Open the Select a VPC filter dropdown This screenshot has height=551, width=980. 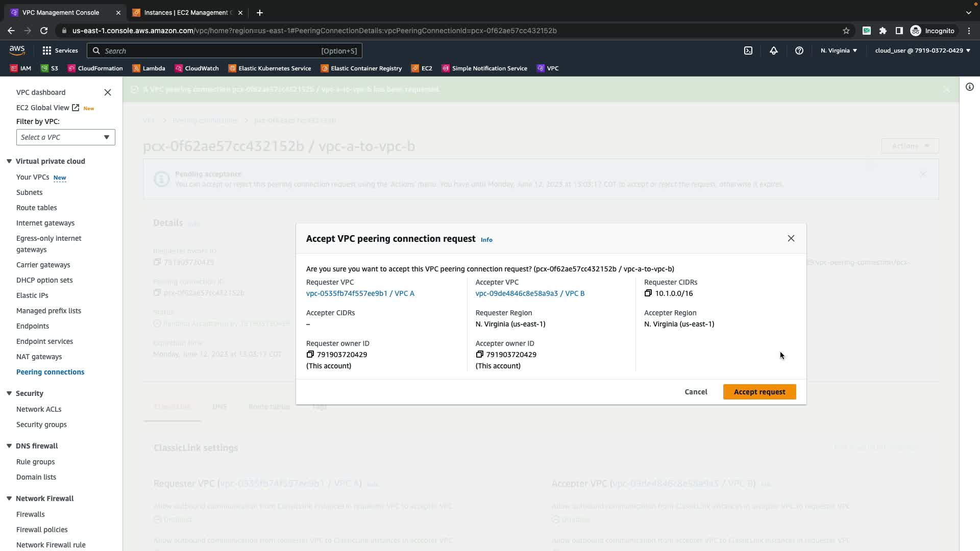coord(65,137)
